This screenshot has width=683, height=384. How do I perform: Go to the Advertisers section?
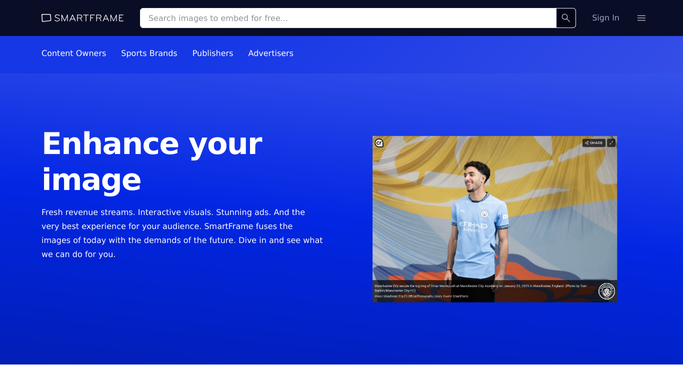coord(270,53)
